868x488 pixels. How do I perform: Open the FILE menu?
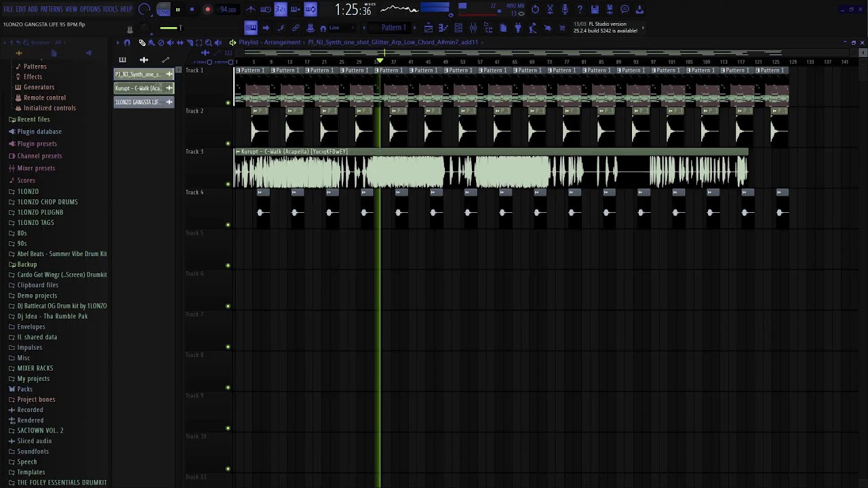click(x=8, y=9)
